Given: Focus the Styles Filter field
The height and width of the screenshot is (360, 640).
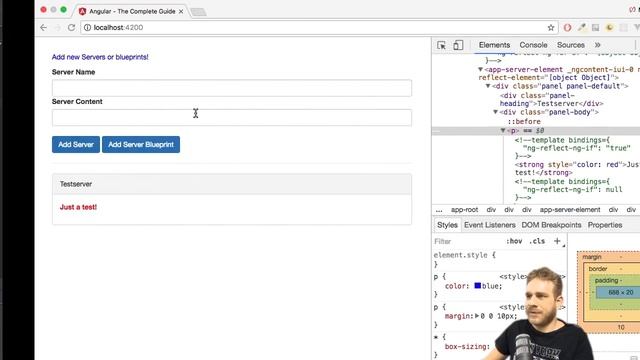Looking at the screenshot, I should click(x=467, y=241).
